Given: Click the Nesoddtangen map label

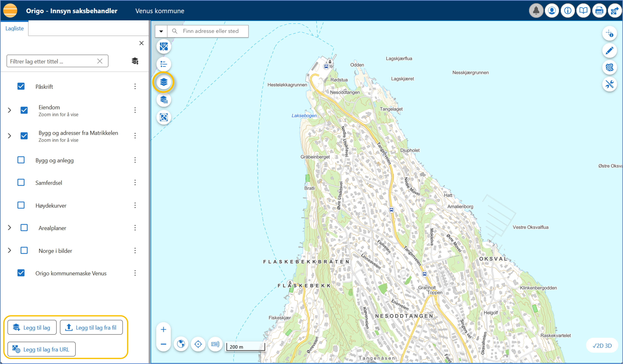Looking at the screenshot, I should pos(345,92).
